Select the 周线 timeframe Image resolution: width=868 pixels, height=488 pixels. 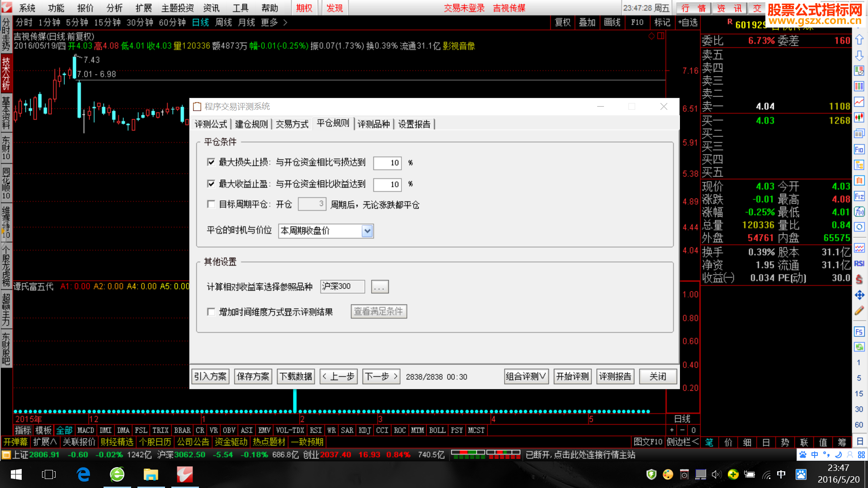(223, 23)
